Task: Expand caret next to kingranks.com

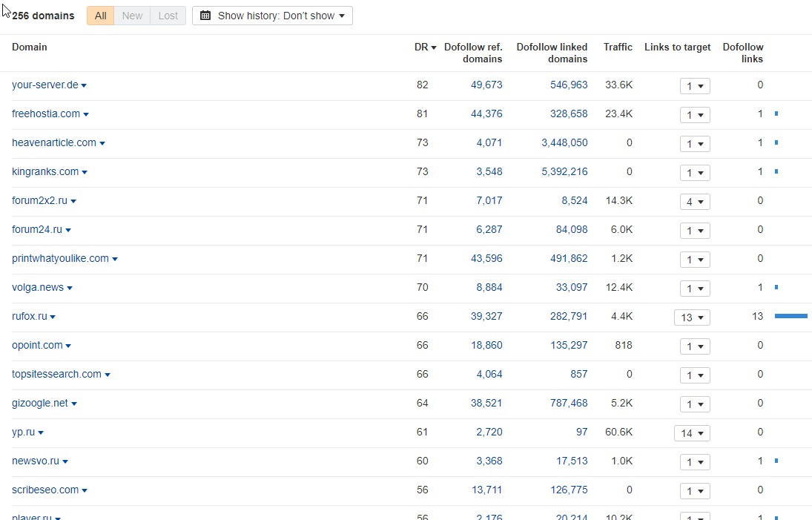Action: pyautogui.click(x=85, y=173)
